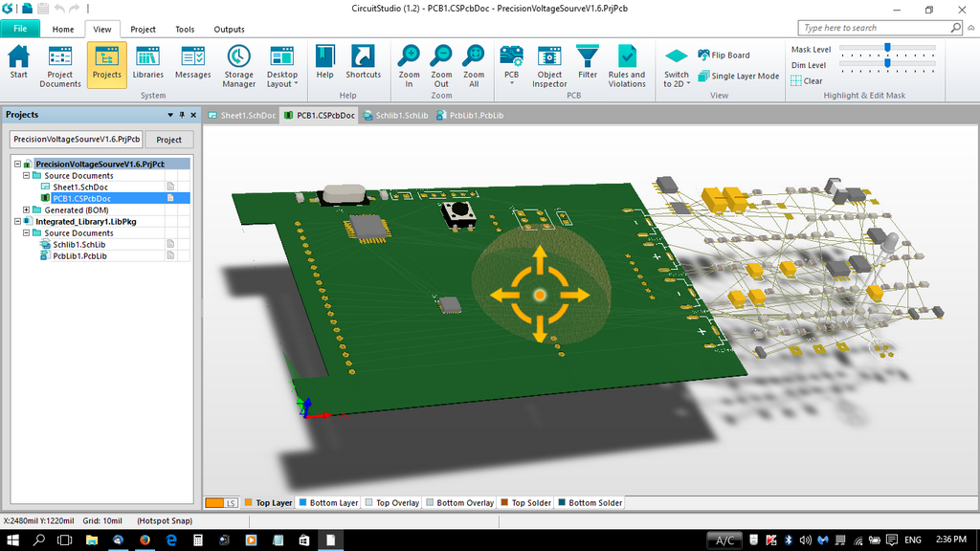
Task: Open Windows Start menu
Action: pos(12,540)
